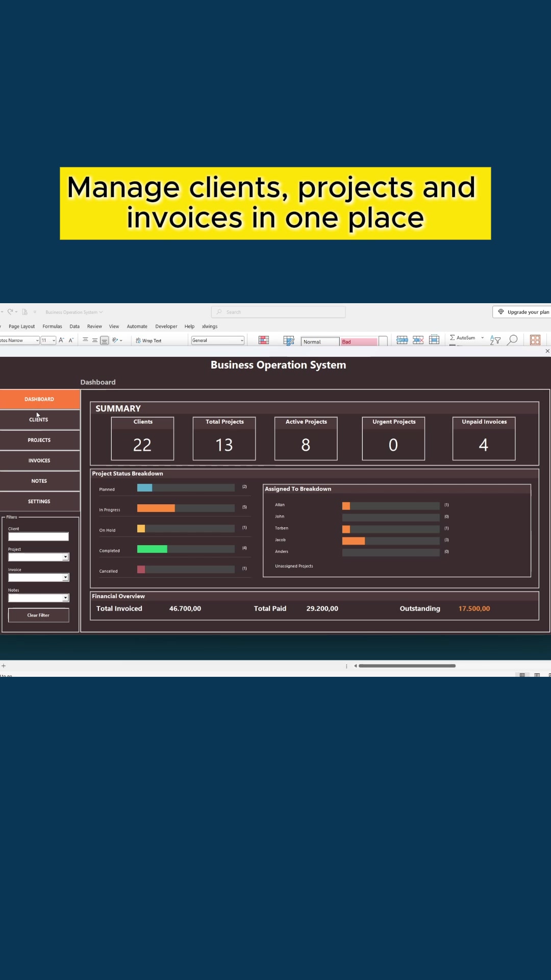
Task: Click the add new sheet plus icon
Action: click(x=4, y=666)
